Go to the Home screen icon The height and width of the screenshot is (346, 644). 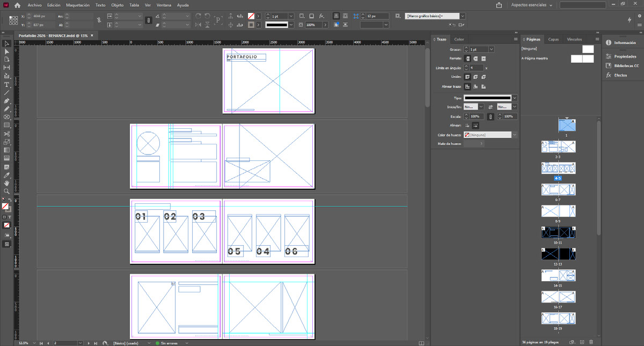click(x=17, y=5)
